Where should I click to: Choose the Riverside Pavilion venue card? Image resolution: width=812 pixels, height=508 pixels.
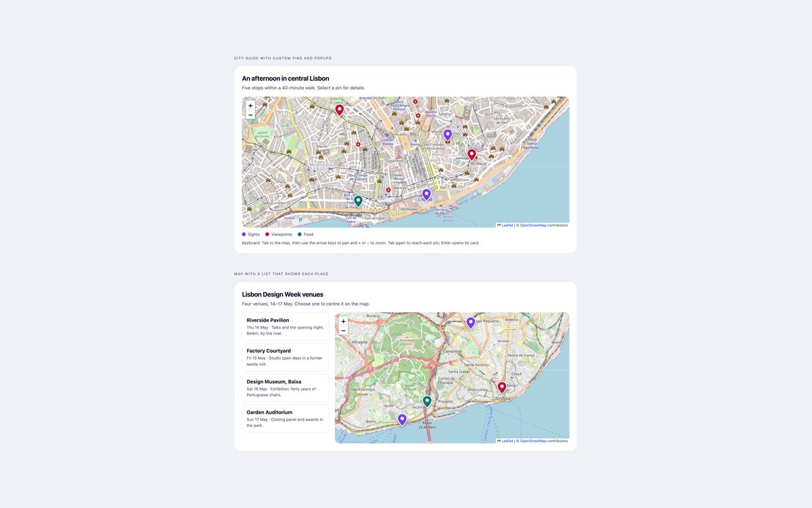tap(286, 326)
